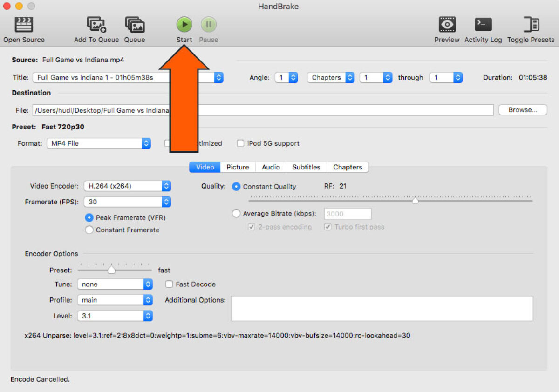Open the Framerate (FPS) dropdown
Image resolution: width=559 pixels, height=392 pixels.
coord(127,202)
